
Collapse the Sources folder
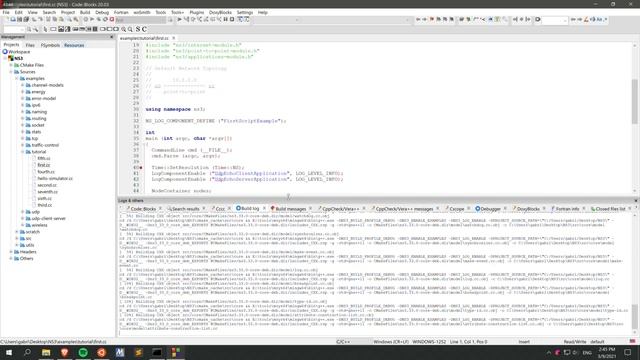pos(11,72)
